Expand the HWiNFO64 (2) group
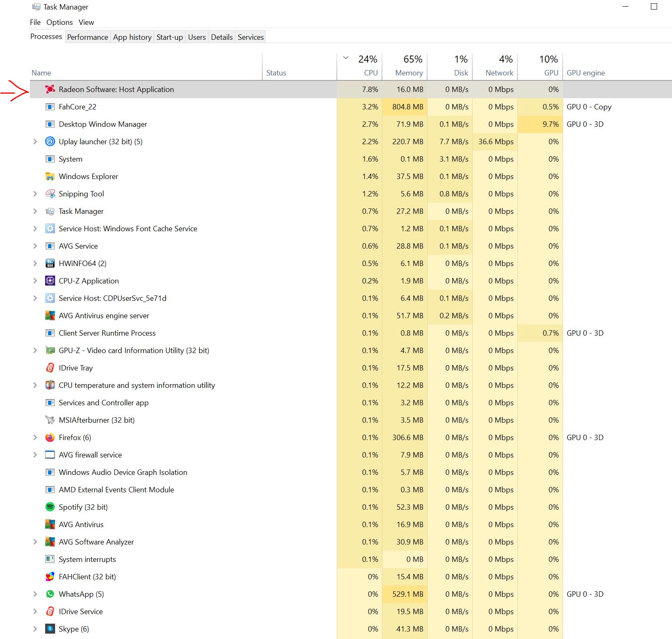Screen dimensions: 672x639 coord(35,263)
